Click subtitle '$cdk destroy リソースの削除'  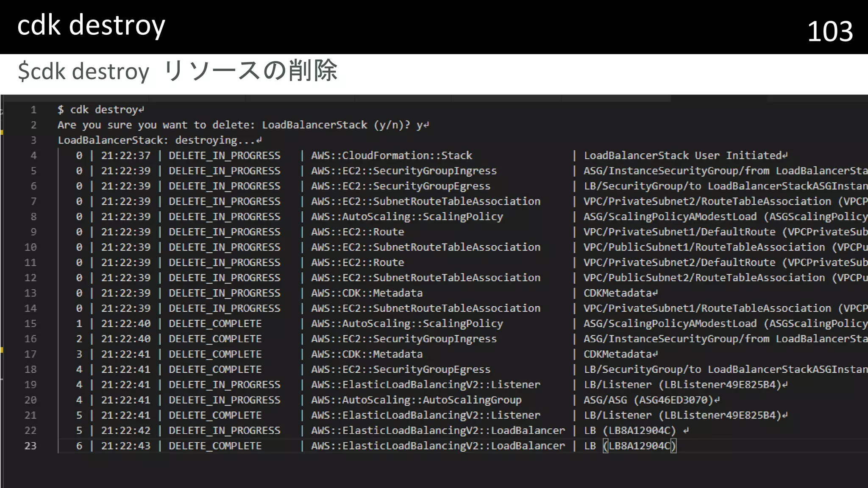click(x=178, y=71)
